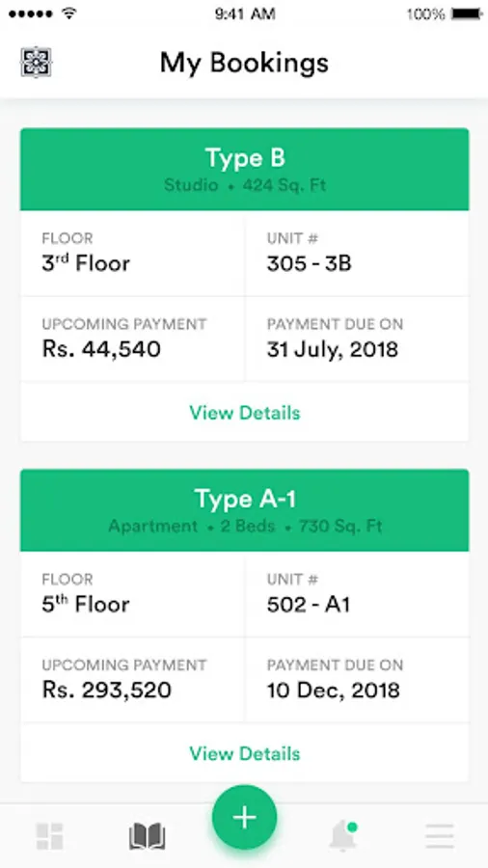
Task: Tap the unit 502 - A1 cell
Action: pyautogui.click(x=357, y=594)
